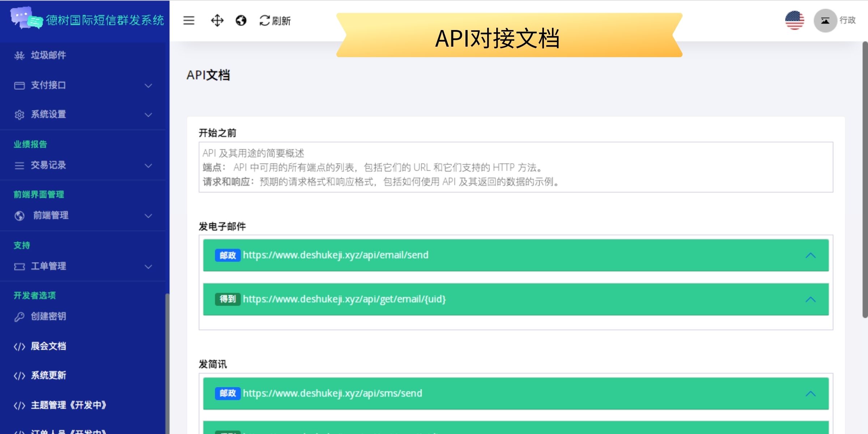
Task: Collapse the api/sms/send endpoint panel
Action: [810, 393]
